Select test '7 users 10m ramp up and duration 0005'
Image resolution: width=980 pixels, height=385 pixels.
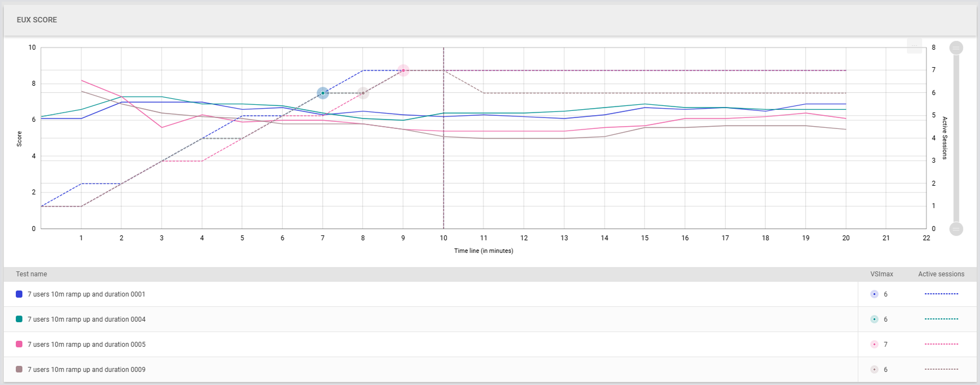86,345
